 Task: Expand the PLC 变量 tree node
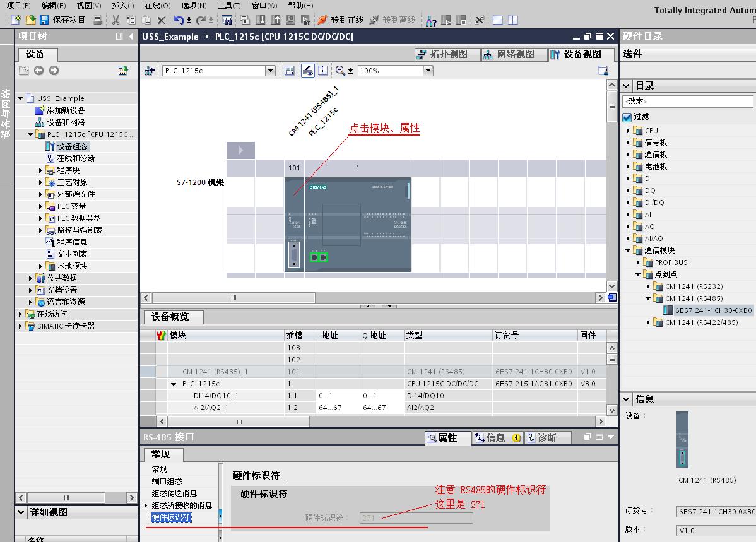click(x=40, y=206)
